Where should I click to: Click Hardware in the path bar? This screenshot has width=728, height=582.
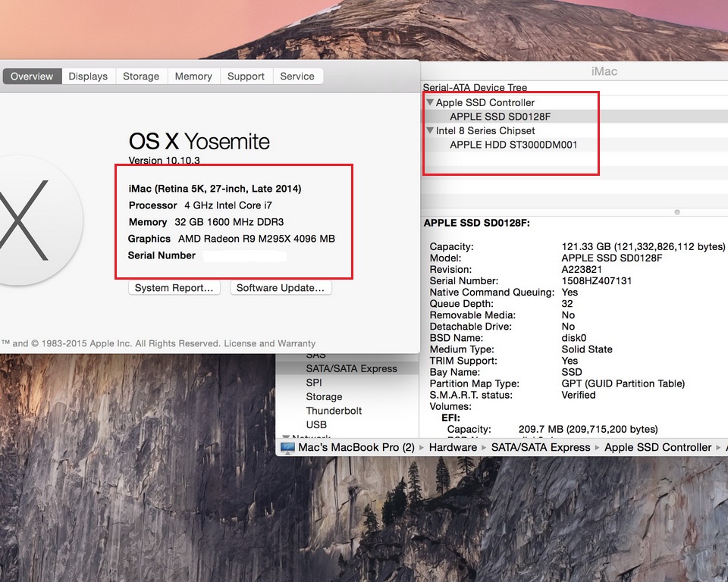coord(453,447)
